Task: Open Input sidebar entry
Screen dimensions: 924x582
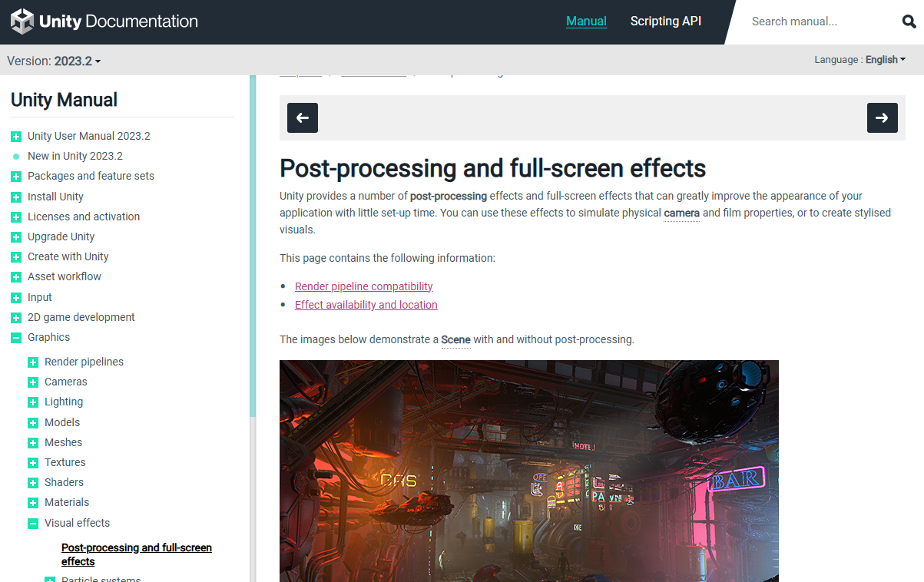Action: click(40, 297)
